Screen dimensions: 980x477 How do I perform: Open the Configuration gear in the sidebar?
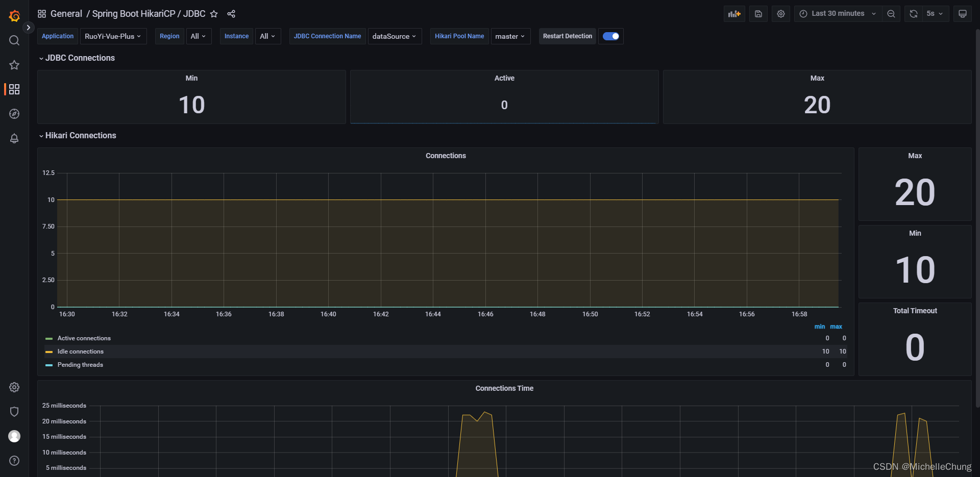[14, 387]
